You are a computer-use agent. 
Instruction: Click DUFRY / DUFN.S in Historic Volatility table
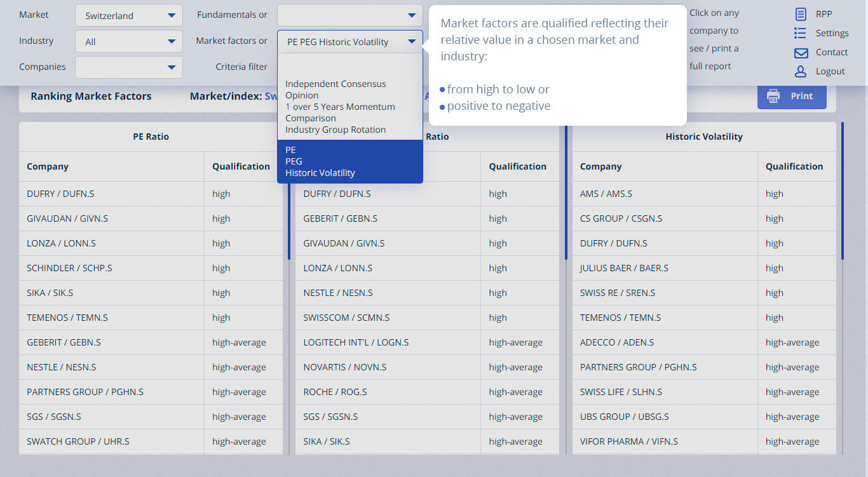click(x=704, y=243)
